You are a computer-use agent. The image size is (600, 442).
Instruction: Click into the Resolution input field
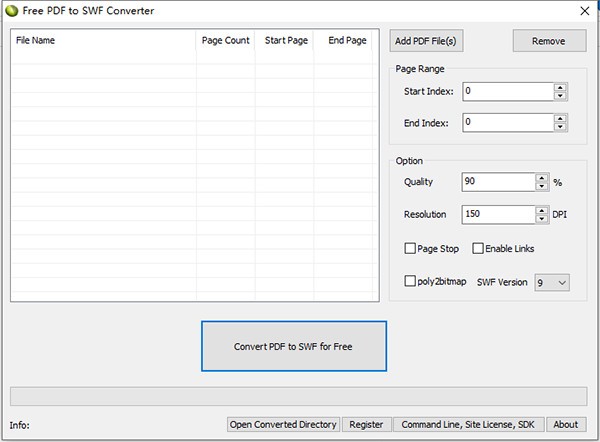(498, 215)
